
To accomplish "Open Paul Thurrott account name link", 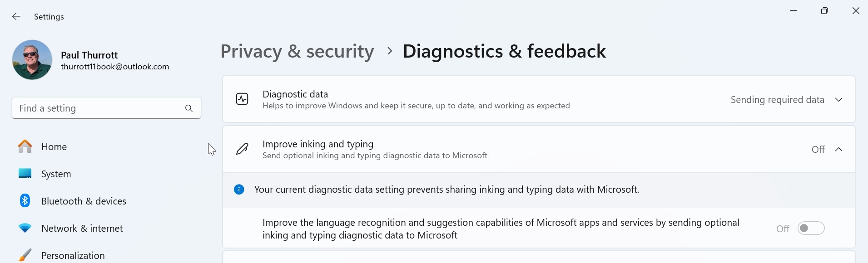I will click(89, 55).
